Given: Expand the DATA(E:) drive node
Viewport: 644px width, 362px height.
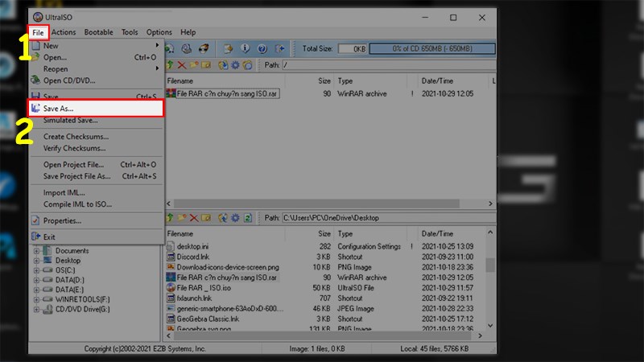Looking at the screenshot, I should tap(36, 290).
